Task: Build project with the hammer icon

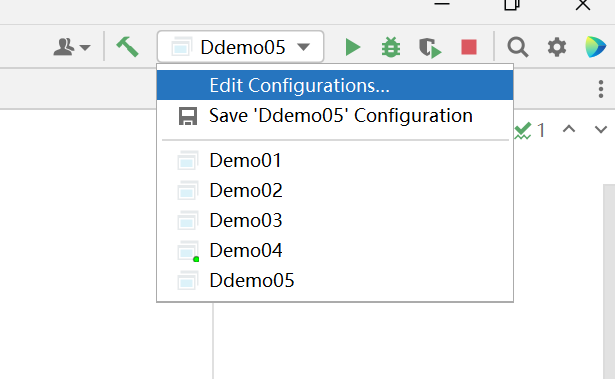Action: pos(127,47)
